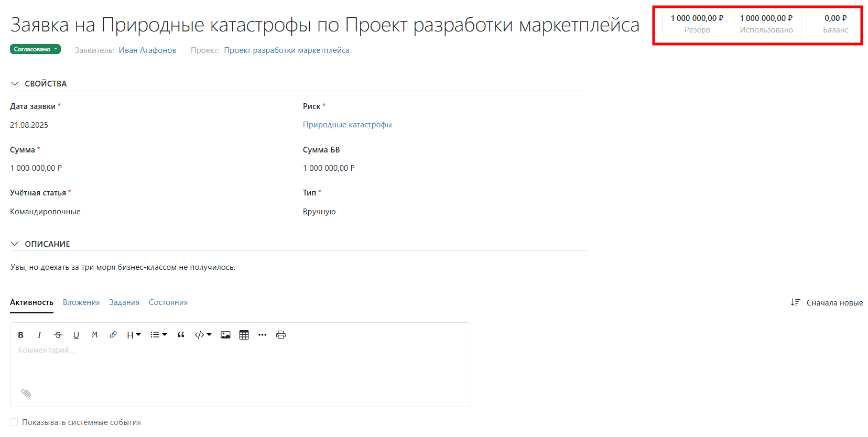Click the Баланс 0,00 ₽ indicator

click(x=836, y=24)
